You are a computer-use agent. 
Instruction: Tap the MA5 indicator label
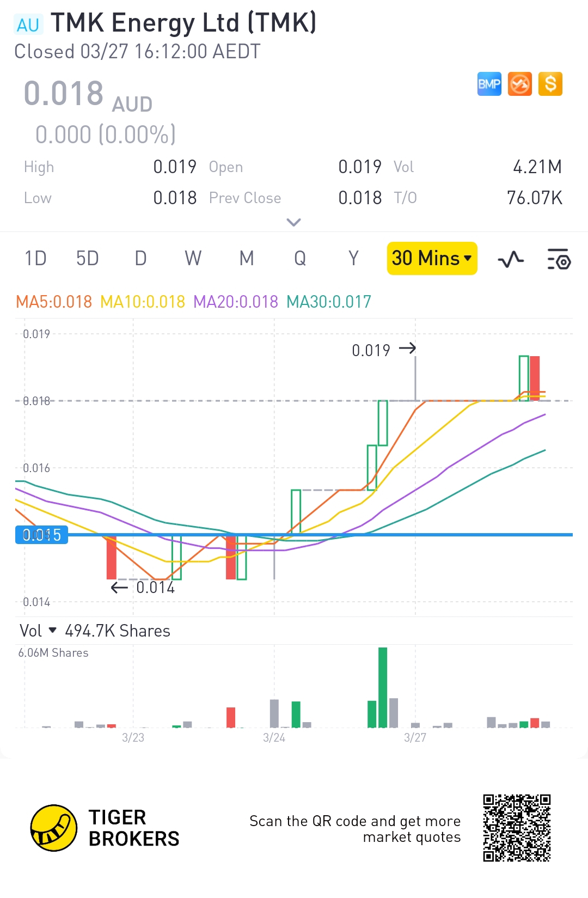pos(54,302)
